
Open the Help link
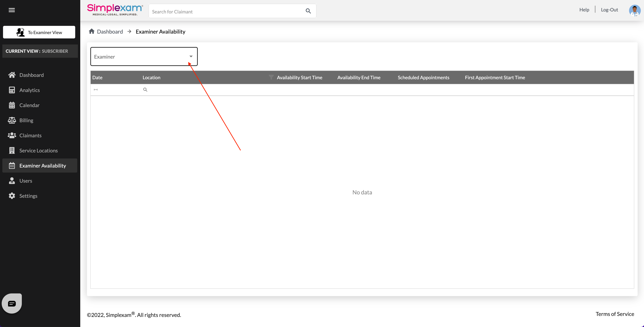pyautogui.click(x=584, y=10)
